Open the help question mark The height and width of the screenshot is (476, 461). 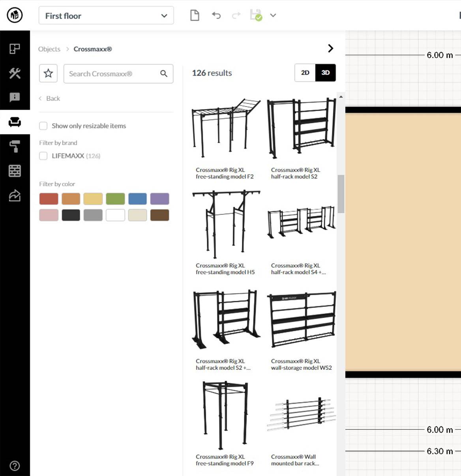15,466
